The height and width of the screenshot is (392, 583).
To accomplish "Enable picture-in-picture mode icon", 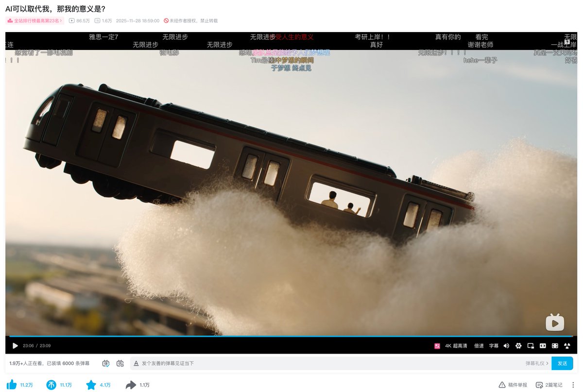I will [531, 346].
